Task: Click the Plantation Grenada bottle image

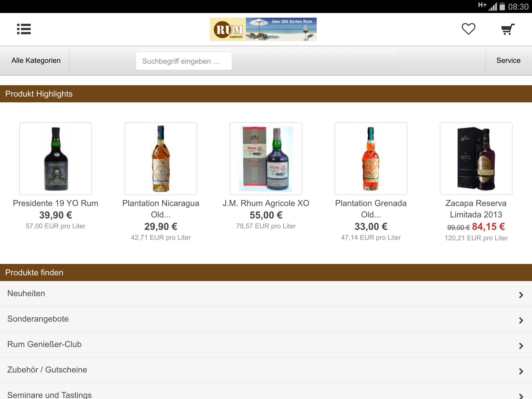Action: coord(371,159)
